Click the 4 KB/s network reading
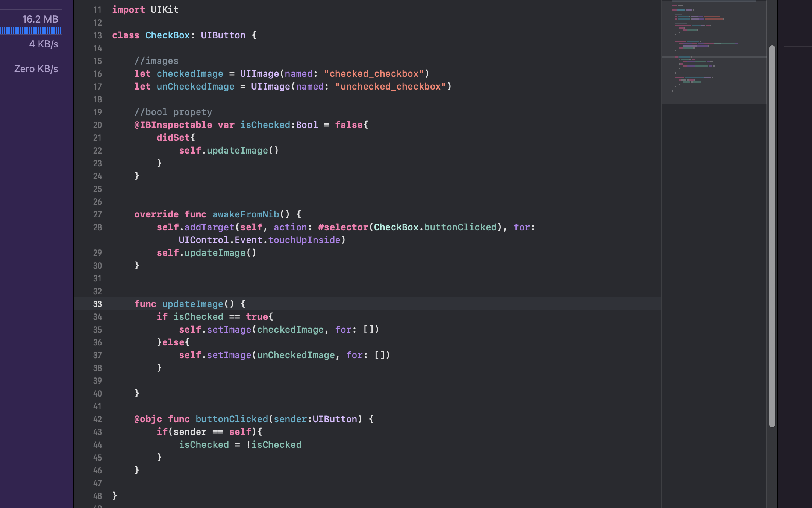 tap(44, 44)
